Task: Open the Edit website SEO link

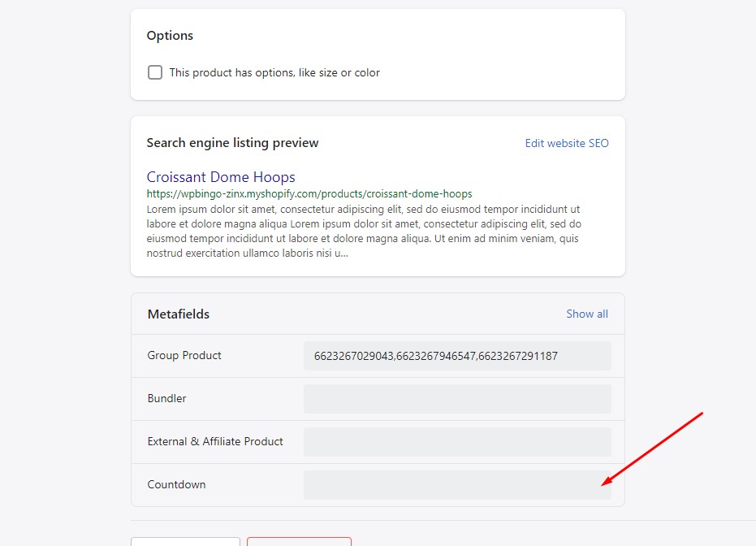Action: coord(566,143)
